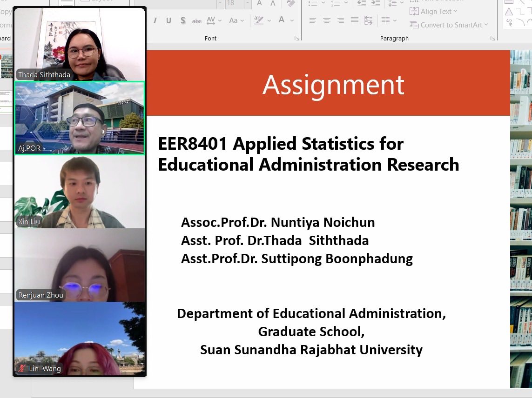
Task: Select the Aj.POR video tile
Action: 80,118
